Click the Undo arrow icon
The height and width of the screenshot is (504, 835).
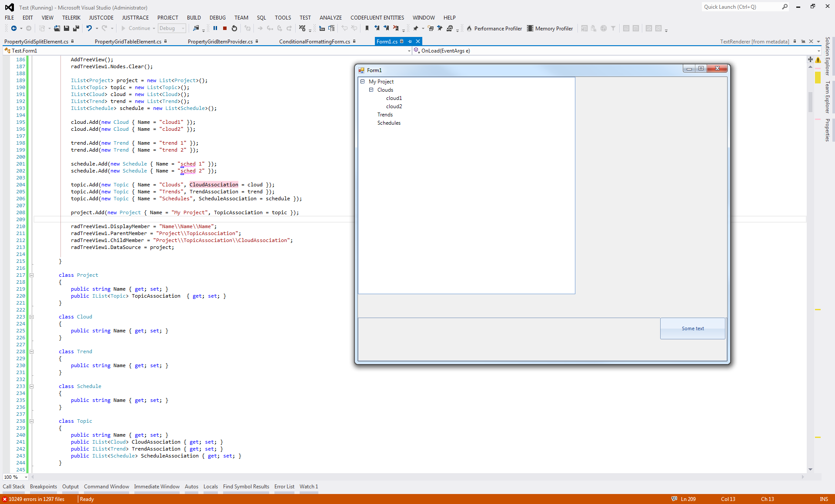tap(89, 28)
